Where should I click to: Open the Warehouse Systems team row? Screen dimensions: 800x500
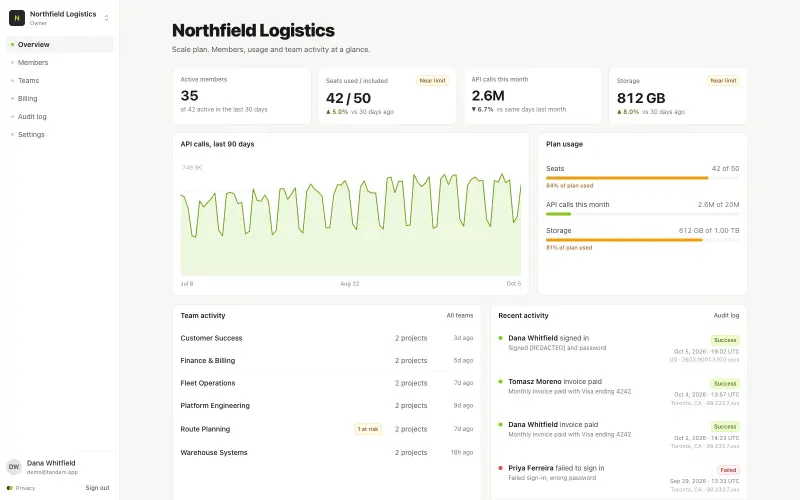(327, 453)
